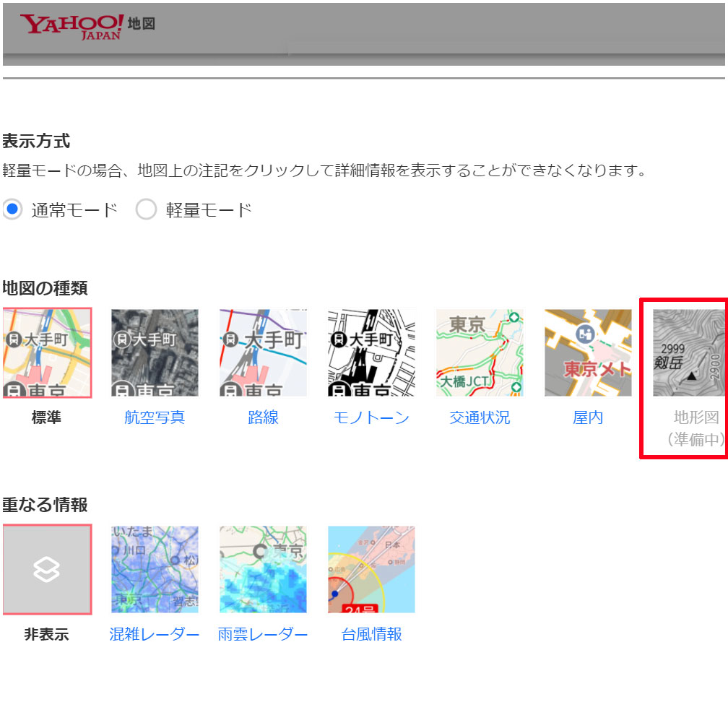Choose the 航空写真 aerial photo thumbnail
The image size is (728, 728).
155,353
